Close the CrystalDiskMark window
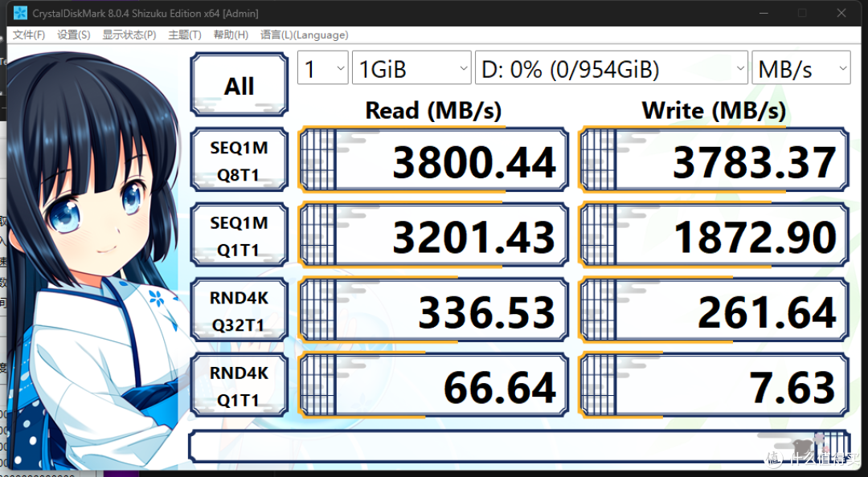 pos(841,13)
